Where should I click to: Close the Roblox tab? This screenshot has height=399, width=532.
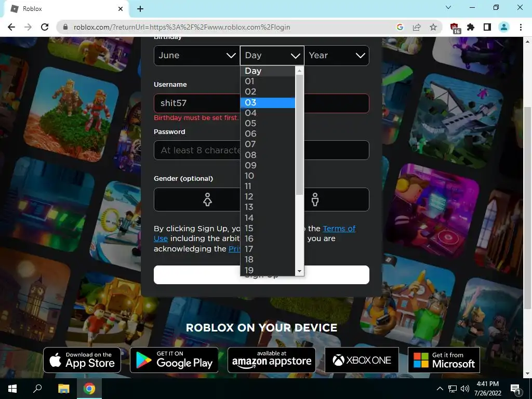point(121,9)
